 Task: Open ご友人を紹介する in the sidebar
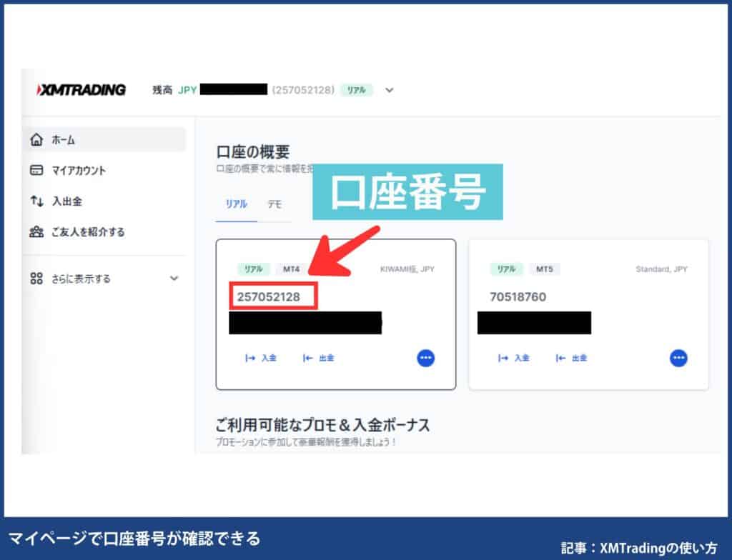tap(88, 232)
